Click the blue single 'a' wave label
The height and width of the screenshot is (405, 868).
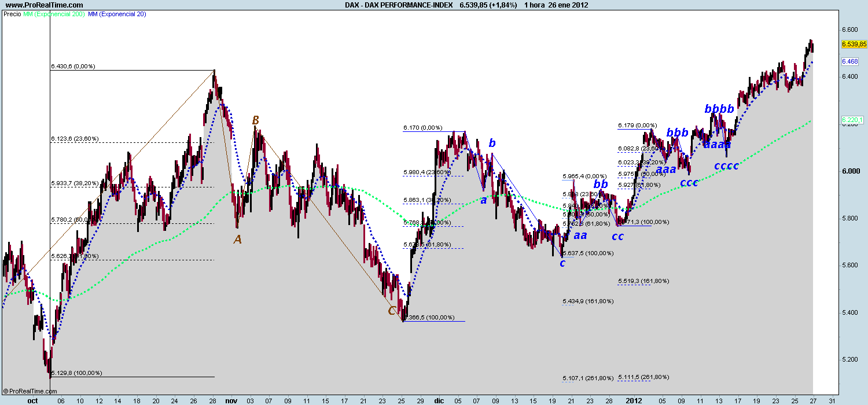coord(483,200)
